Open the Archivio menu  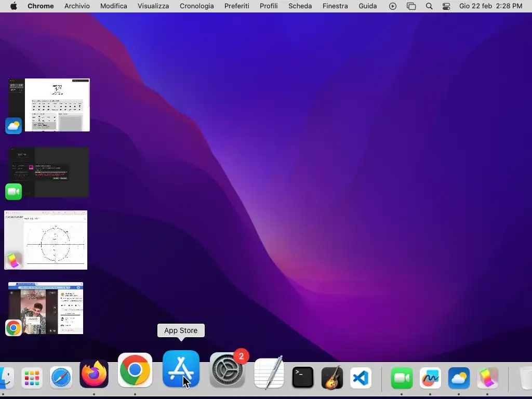coord(77,6)
